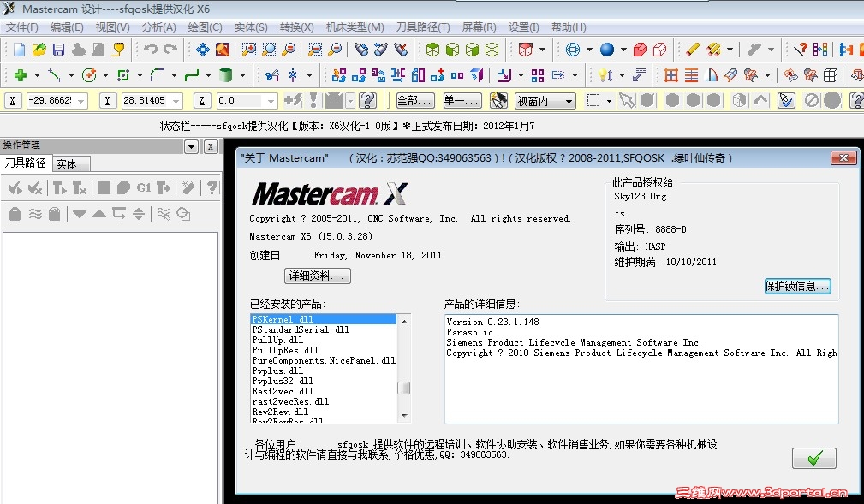
Task: Redo the action in the top toolbar
Action: click(170, 50)
